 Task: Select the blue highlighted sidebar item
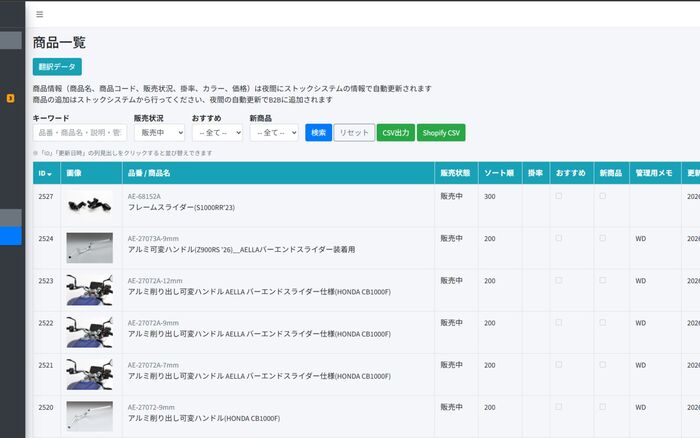pos(11,236)
